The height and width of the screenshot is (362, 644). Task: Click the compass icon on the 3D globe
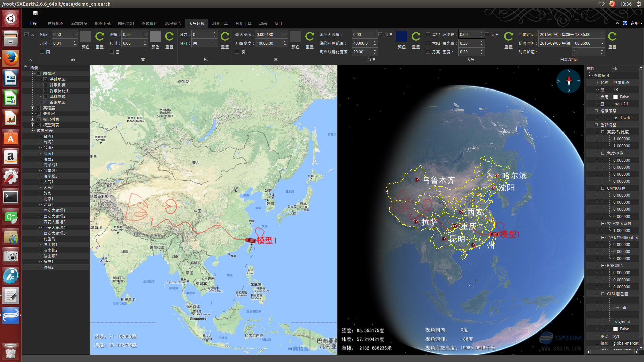569,81
